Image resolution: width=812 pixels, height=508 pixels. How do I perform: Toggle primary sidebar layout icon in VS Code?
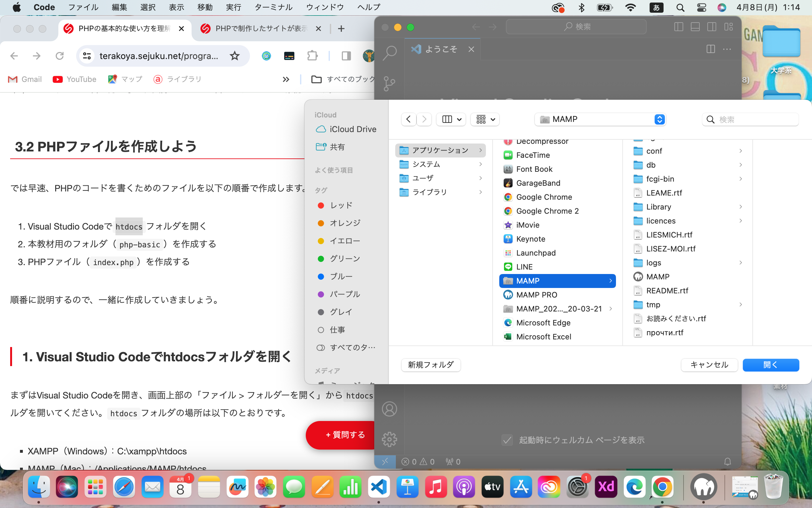678,27
